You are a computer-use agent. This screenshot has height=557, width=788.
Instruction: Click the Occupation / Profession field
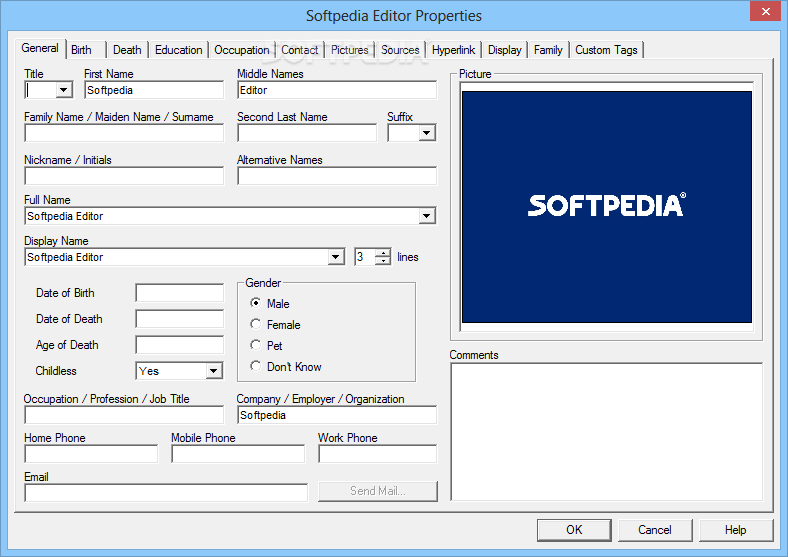124,415
